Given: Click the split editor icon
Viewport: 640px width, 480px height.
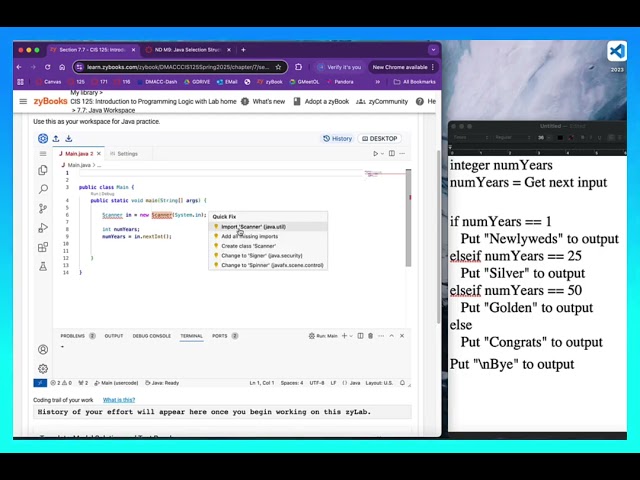Looking at the screenshot, I should 392,153.
